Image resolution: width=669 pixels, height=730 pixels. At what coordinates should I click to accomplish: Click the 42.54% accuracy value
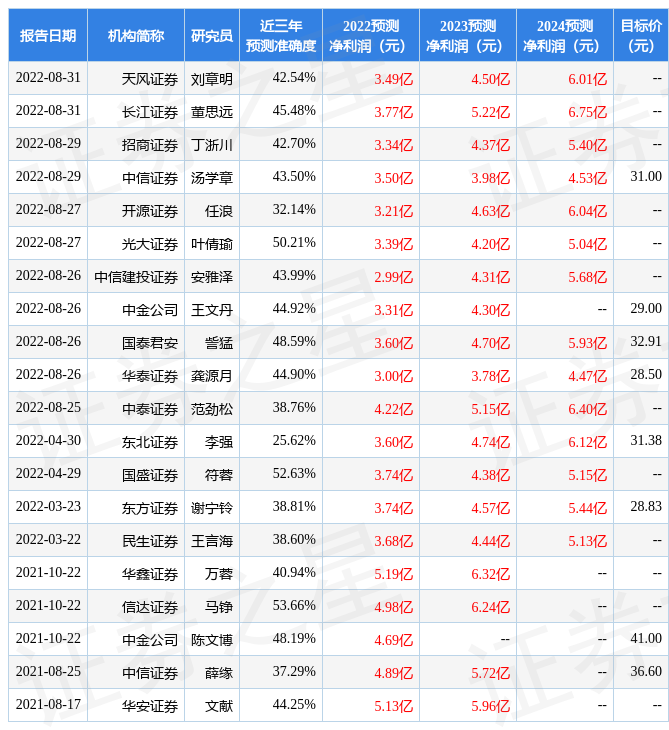tap(294, 78)
